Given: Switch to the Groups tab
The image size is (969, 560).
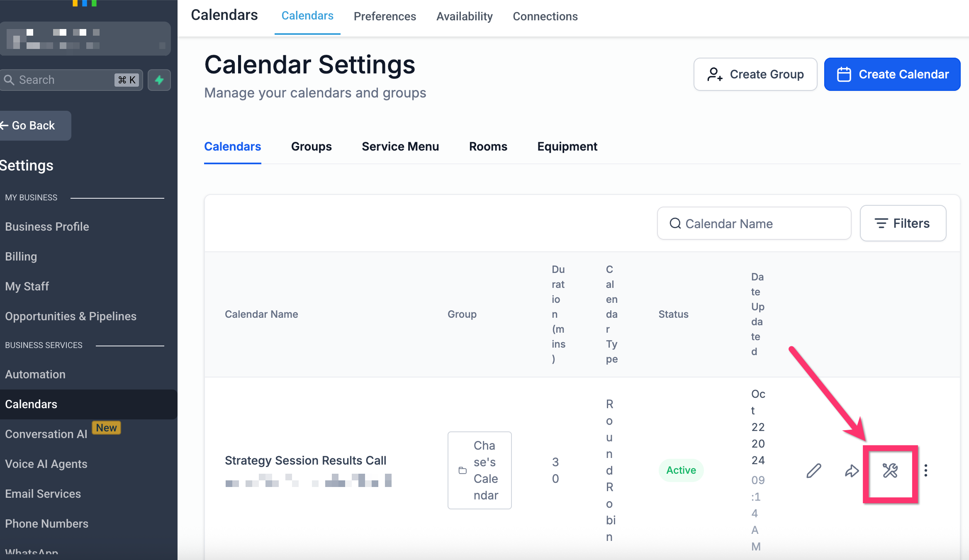Looking at the screenshot, I should tap(311, 146).
